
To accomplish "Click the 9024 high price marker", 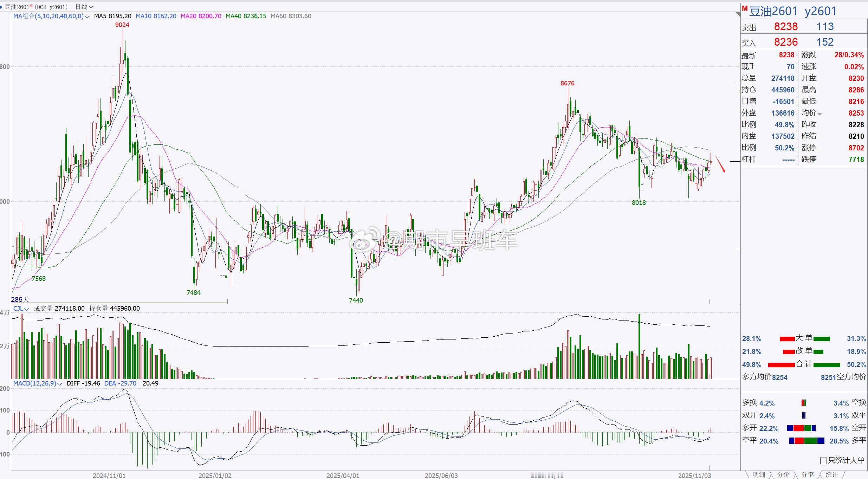I will point(122,25).
